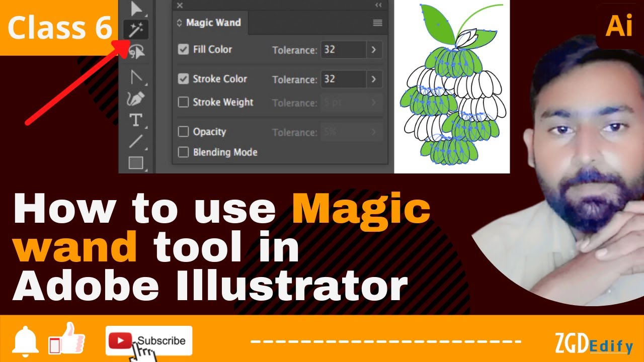Choose the Anchor Point tool above the Pen

[x=136, y=77]
